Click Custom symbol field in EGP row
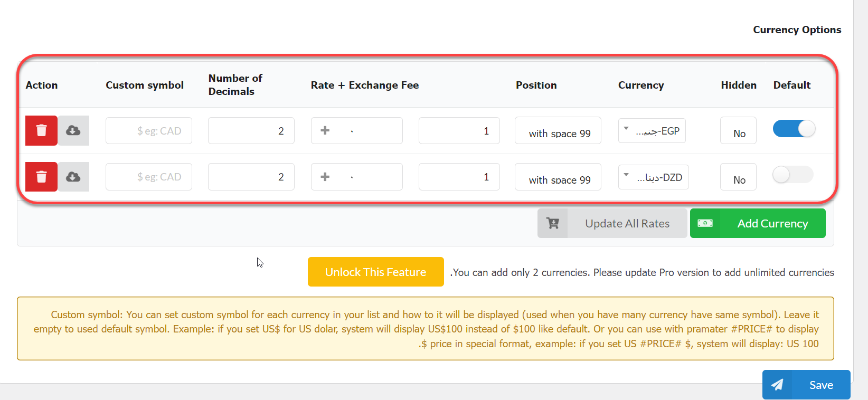 (x=149, y=131)
